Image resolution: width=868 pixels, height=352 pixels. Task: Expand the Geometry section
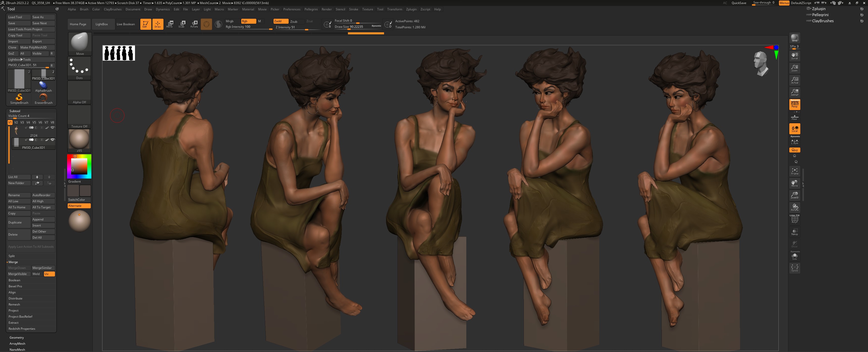tap(16, 338)
